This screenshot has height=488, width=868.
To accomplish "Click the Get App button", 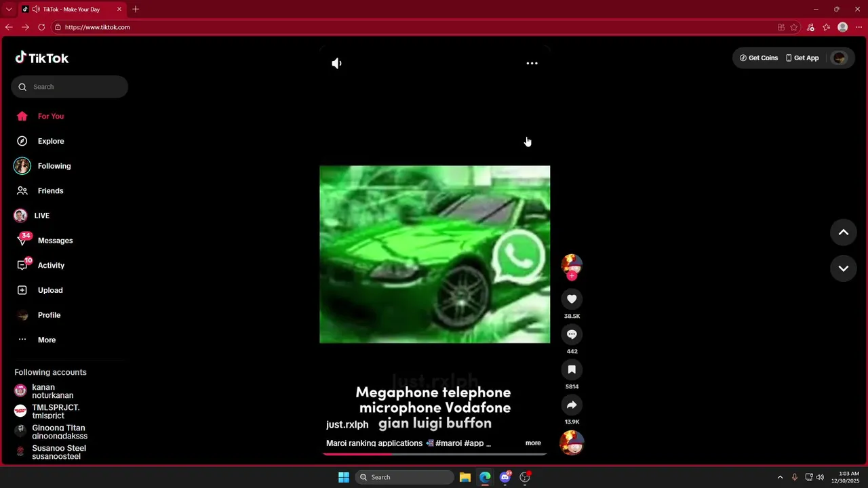I will 802,58.
